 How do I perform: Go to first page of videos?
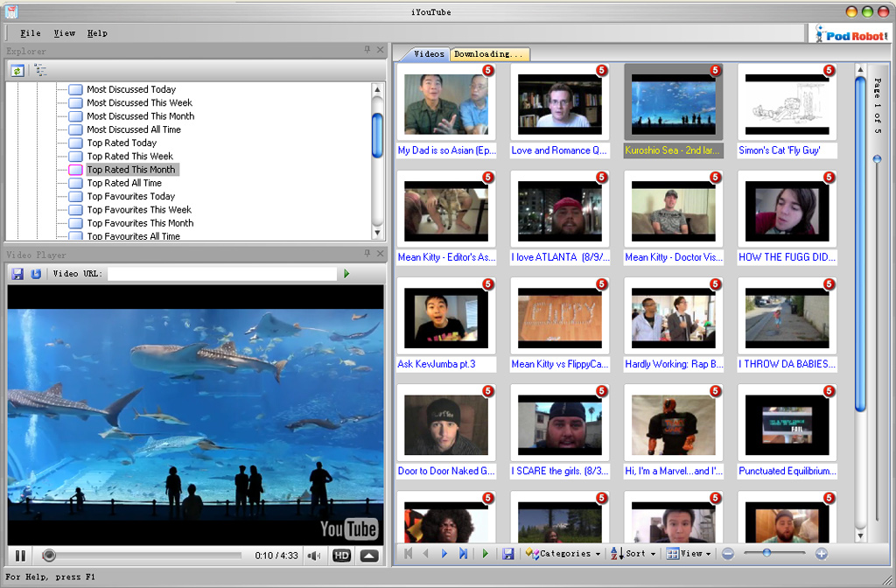click(x=408, y=553)
